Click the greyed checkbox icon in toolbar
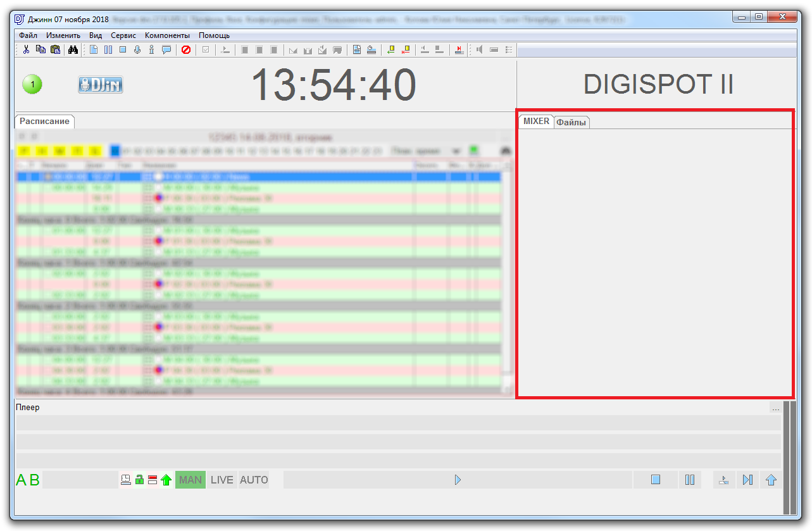 coord(206,49)
